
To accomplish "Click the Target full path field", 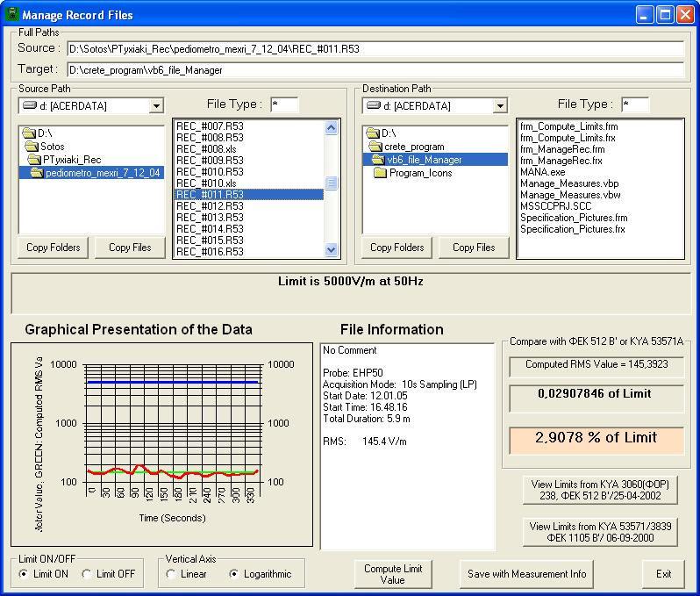I will pos(375,70).
